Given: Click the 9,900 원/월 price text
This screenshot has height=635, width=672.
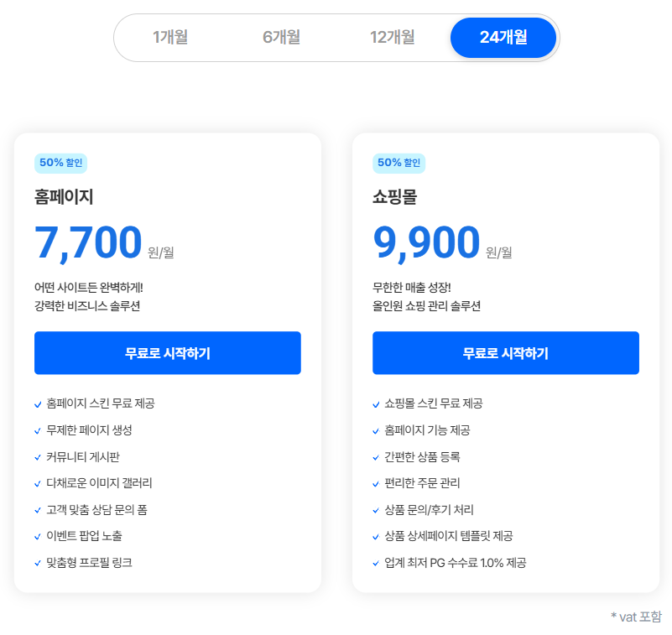Looking at the screenshot, I should coord(442,243).
